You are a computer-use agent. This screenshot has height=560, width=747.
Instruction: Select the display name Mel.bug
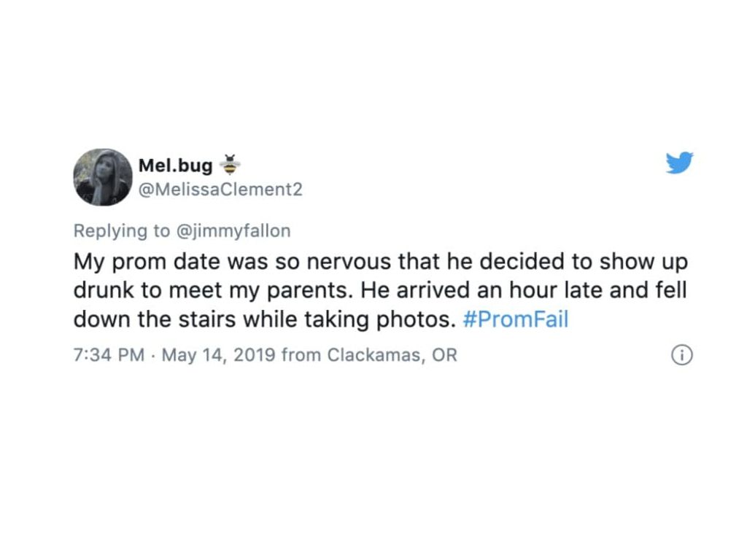click(x=175, y=165)
